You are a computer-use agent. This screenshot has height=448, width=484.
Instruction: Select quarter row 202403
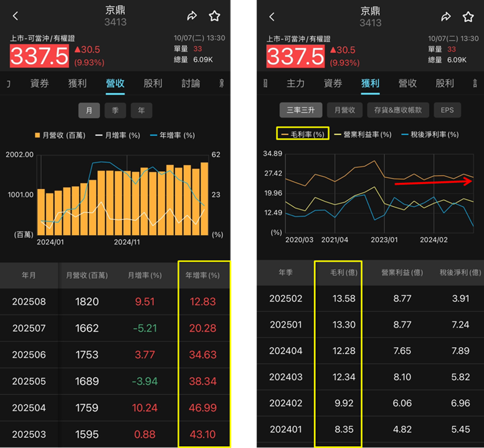[x=371, y=377]
